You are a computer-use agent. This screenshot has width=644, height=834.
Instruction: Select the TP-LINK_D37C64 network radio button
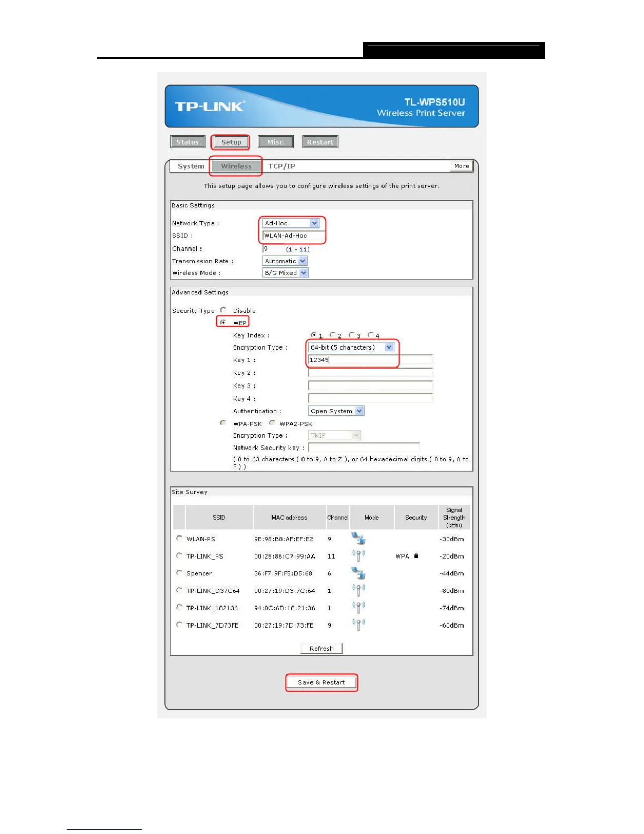[179, 590]
